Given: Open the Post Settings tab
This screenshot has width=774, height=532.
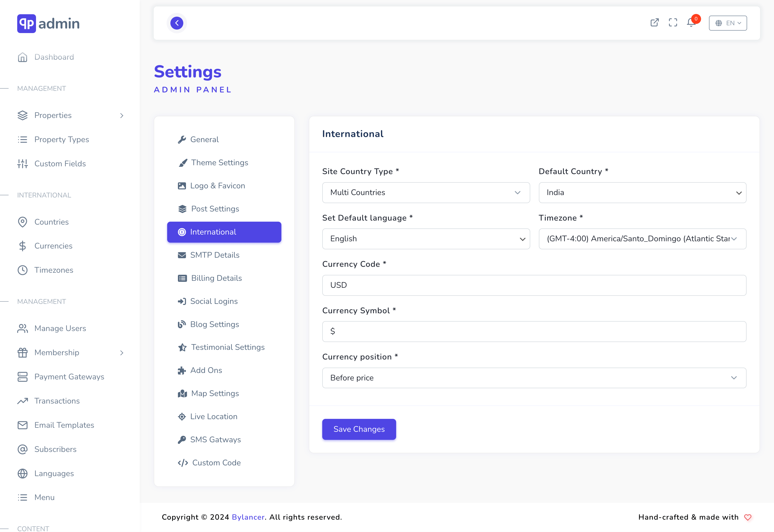Looking at the screenshot, I should click(224, 209).
